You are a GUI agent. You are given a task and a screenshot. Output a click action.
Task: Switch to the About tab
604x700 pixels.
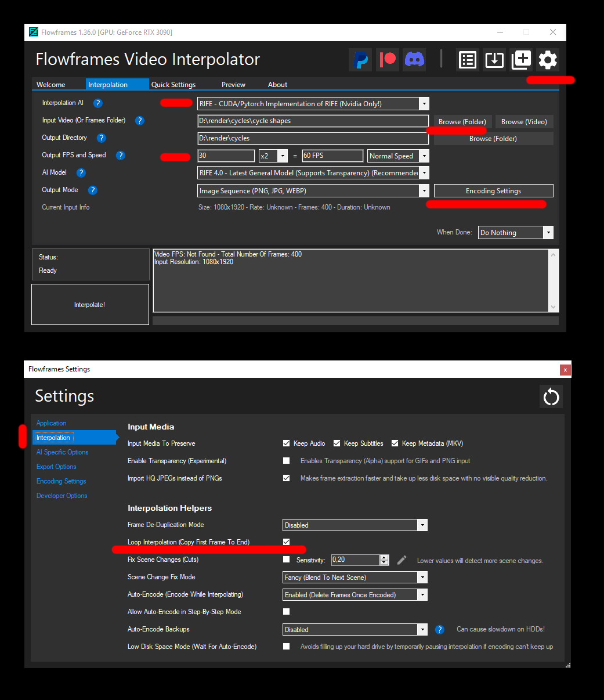point(278,85)
